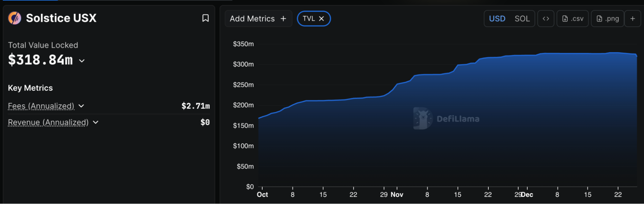The width and height of the screenshot is (644, 204).
Task: Download chart image as .png
Action: [607, 19]
